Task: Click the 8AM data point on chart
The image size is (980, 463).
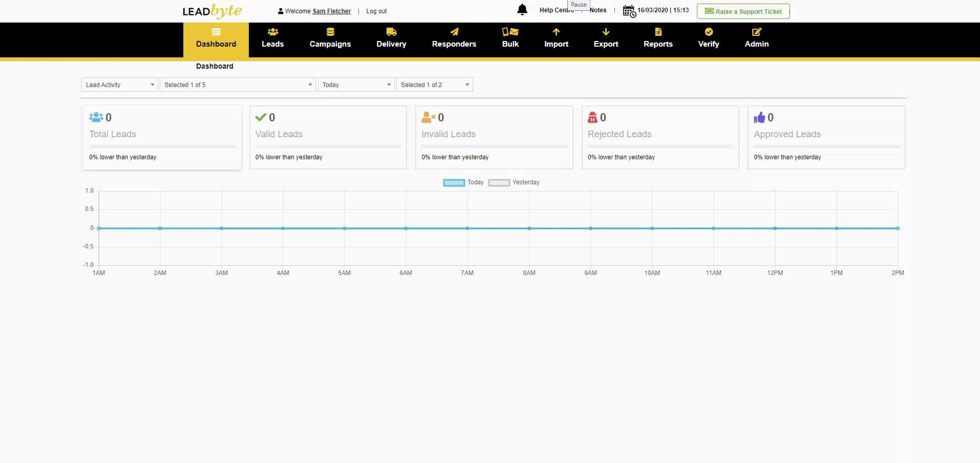Action: pyautogui.click(x=529, y=228)
